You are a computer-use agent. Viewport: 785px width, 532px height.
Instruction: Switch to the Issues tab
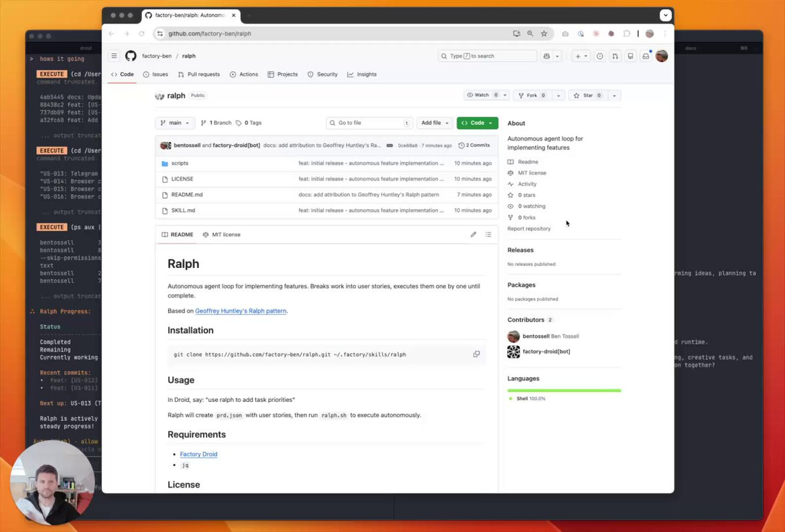[156, 75]
